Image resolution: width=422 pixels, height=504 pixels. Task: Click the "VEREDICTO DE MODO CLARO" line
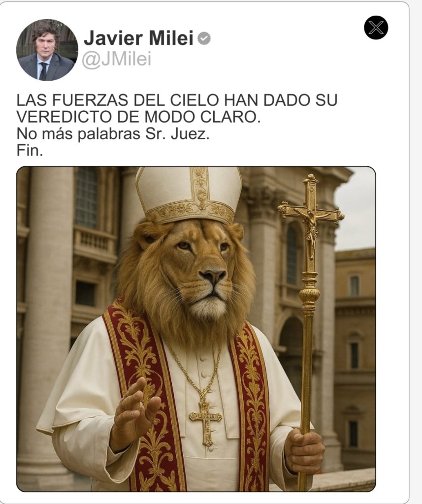(138, 117)
